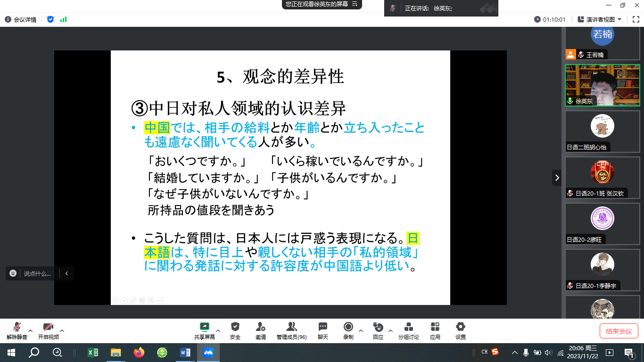Viewport: 644px width, 362px height.
Task: Open Excel from the Windows taskbar
Action: click(92, 353)
